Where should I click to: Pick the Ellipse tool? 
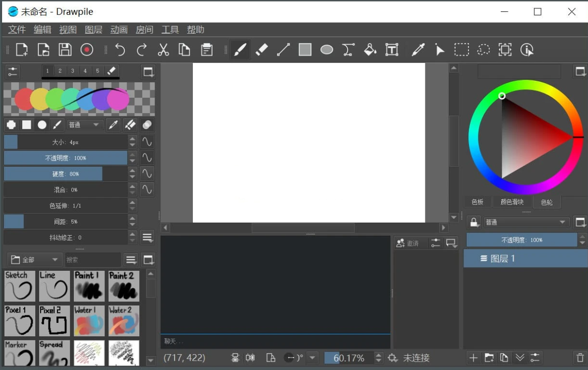click(x=326, y=50)
